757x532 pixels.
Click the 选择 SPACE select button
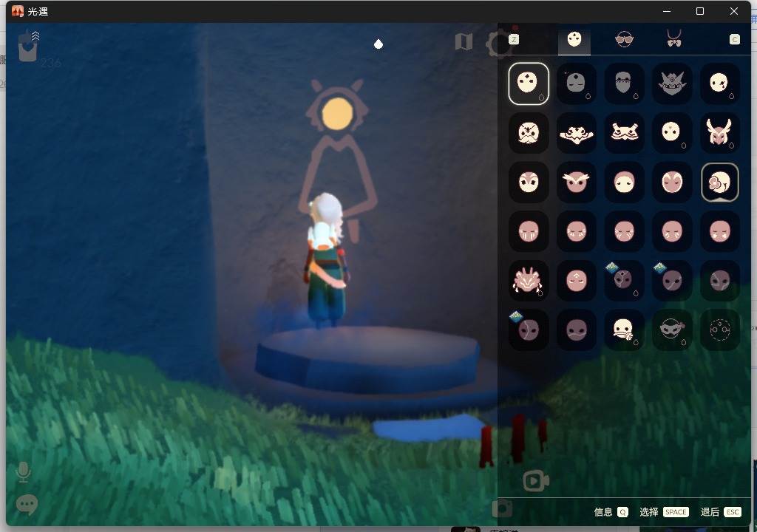664,512
